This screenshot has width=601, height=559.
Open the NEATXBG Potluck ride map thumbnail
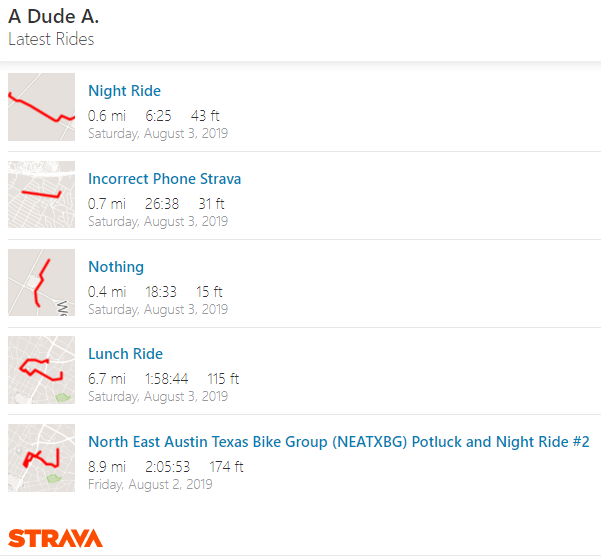pyautogui.click(x=41, y=458)
